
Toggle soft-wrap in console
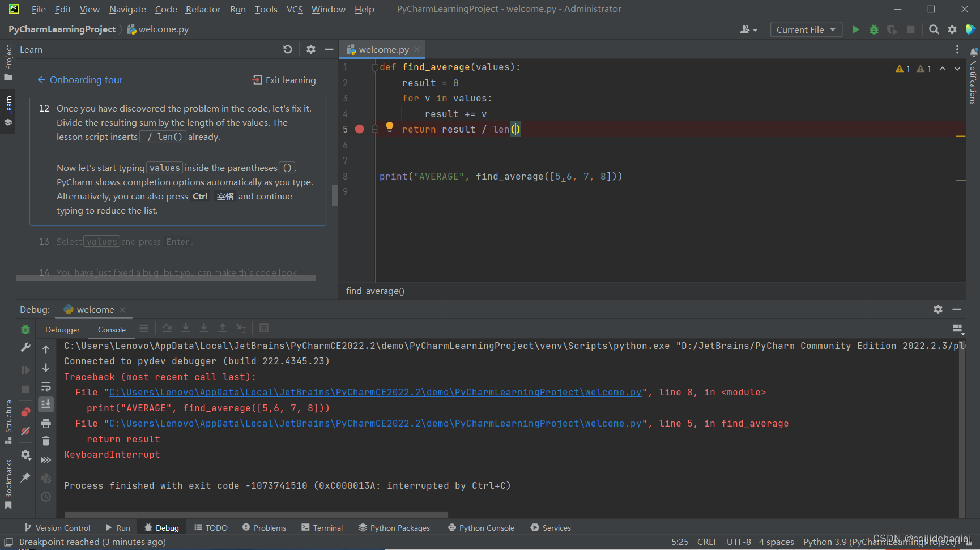pyautogui.click(x=46, y=386)
